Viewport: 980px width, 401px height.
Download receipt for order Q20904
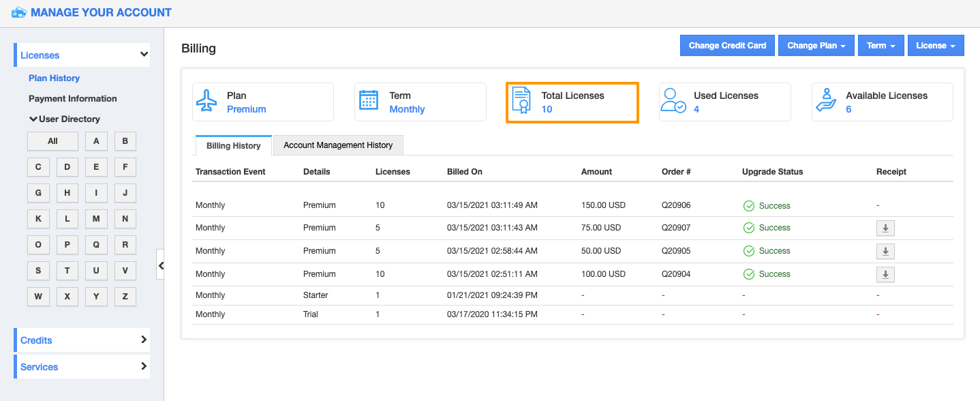885,275
